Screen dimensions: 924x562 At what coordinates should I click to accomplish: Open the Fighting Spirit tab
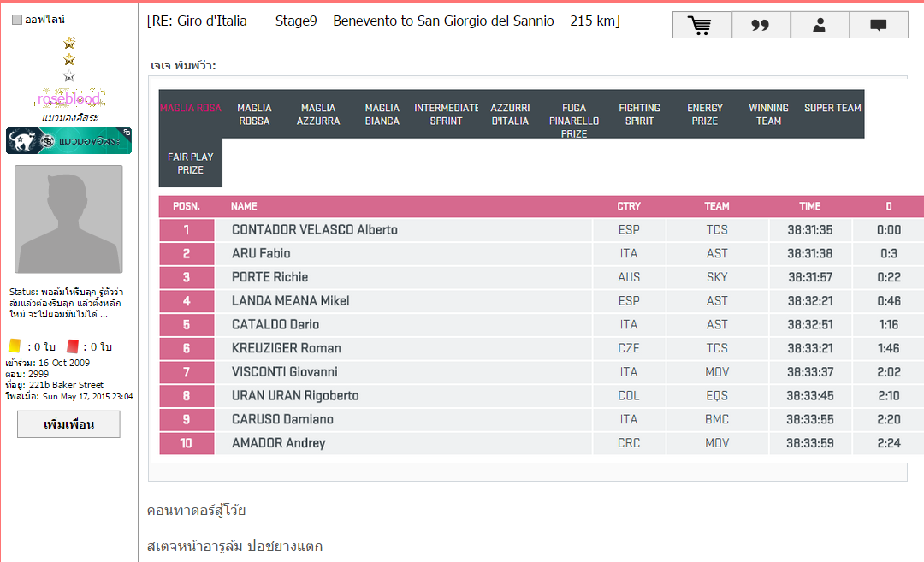click(639, 115)
